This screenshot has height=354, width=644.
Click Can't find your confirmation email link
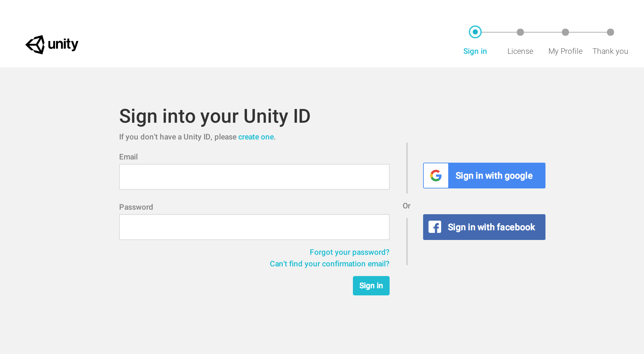coord(329,263)
